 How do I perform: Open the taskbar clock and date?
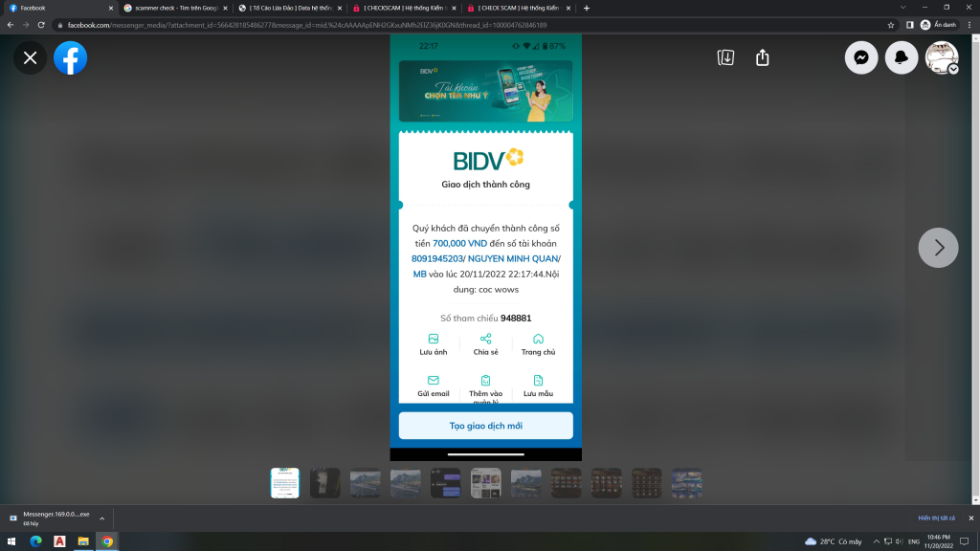(x=939, y=541)
